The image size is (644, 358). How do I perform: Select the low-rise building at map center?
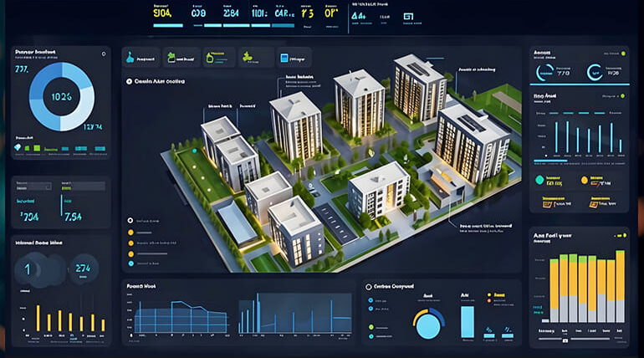point(379,189)
